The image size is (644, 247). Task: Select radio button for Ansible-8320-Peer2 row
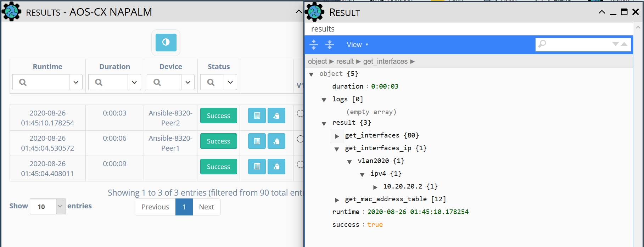click(x=300, y=113)
